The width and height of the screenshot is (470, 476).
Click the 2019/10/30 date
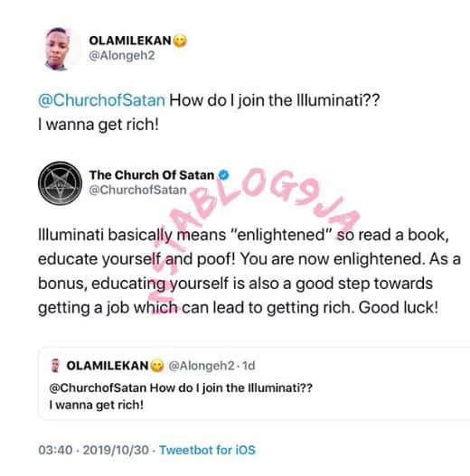point(116,450)
